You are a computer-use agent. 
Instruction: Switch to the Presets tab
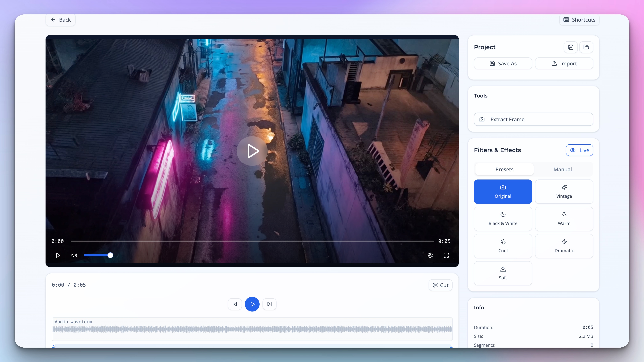pyautogui.click(x=504, y=169)
